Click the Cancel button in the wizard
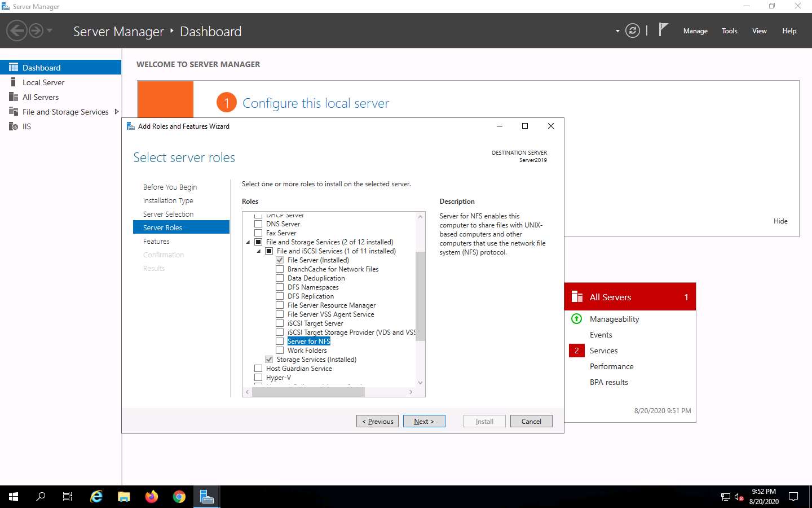This screenshot has height=508, width=812. [531, 421]
